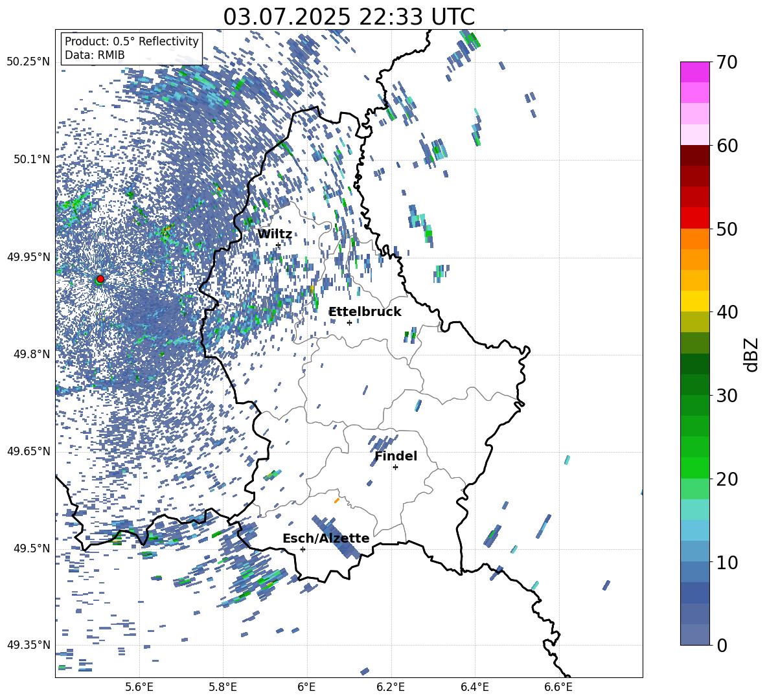Click the small orange echo north of Esch/Alzette
This screenshot has width=767, height=700.
click(x=337, y=501)
